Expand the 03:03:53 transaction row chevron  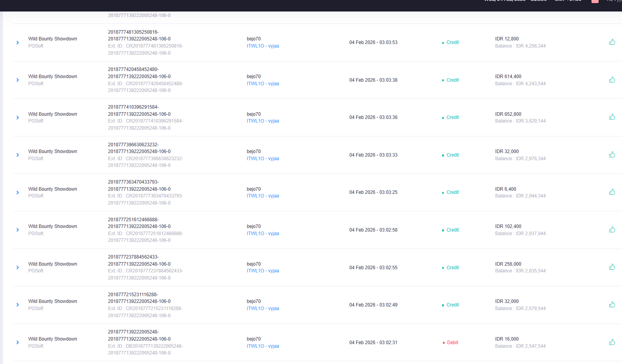pyautogui.click(x=17, y=42)
